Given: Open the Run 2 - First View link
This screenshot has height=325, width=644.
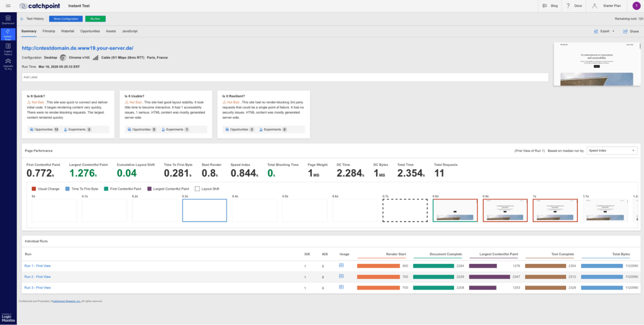Looking at the screenshot, I should coord(37,277).
